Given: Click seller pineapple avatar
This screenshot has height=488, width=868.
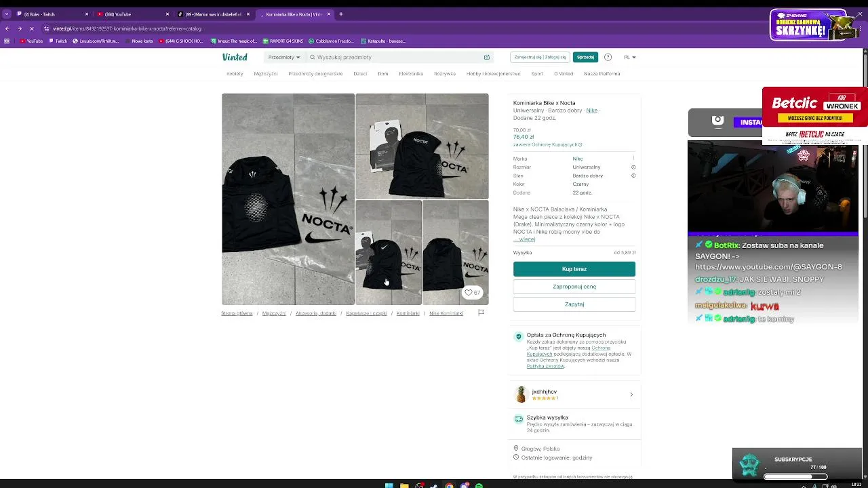Looking at the screenshot, I should click(521, 394).
